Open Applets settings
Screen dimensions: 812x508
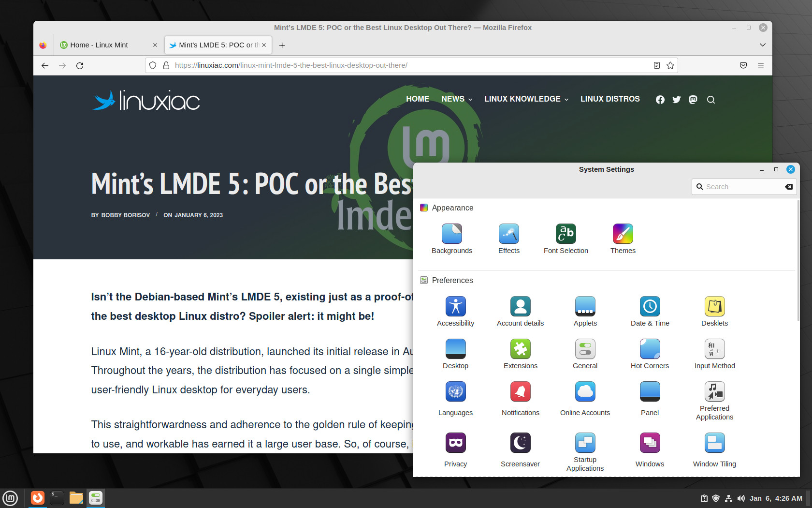click(585, 312)
